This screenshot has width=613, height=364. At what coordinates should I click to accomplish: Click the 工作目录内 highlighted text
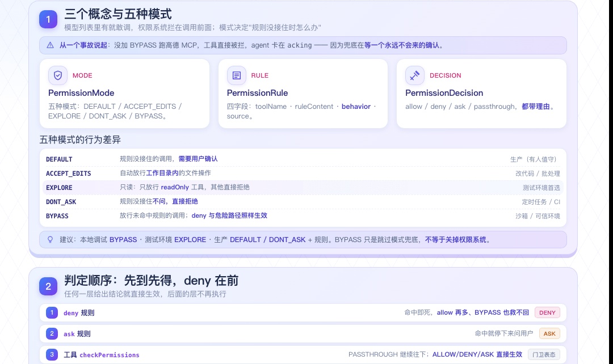(162, 172)
